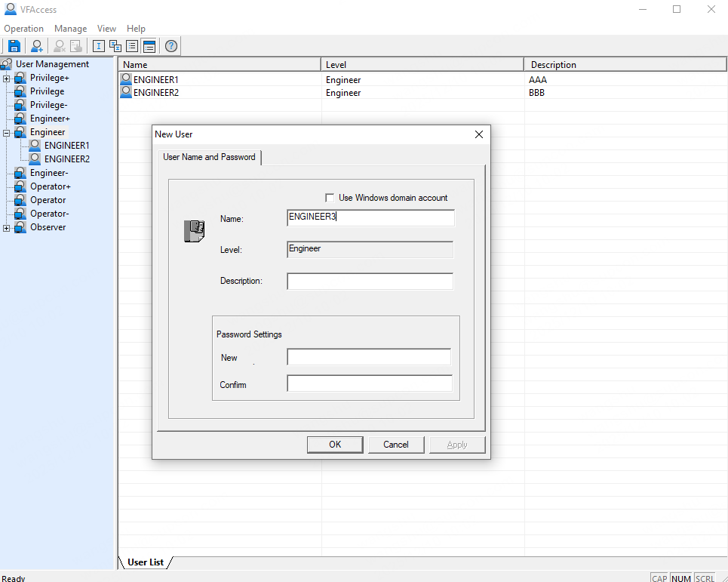Click the New password field
Image resolution: width=728 pixels, height=582 pixels.
tap(368, 357)
